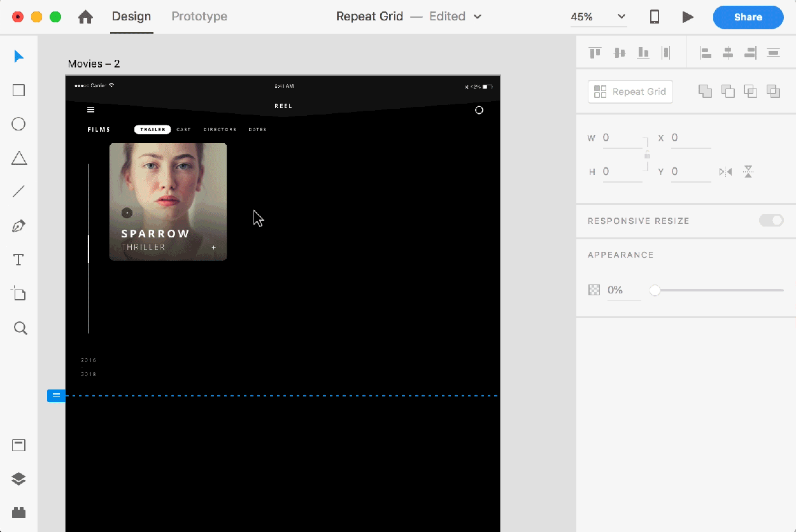Image resolution: width=796 pixels, height=532 pixels.
Task: Apply the Subtract boolean operation
Action: (728, 91)
